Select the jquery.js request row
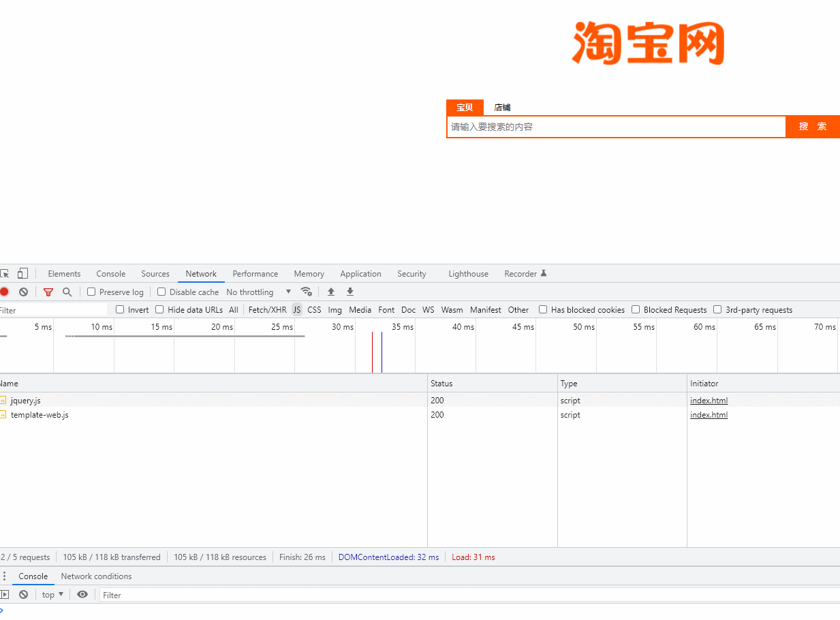Screen dimensions: 840x620 pos(420,401)
